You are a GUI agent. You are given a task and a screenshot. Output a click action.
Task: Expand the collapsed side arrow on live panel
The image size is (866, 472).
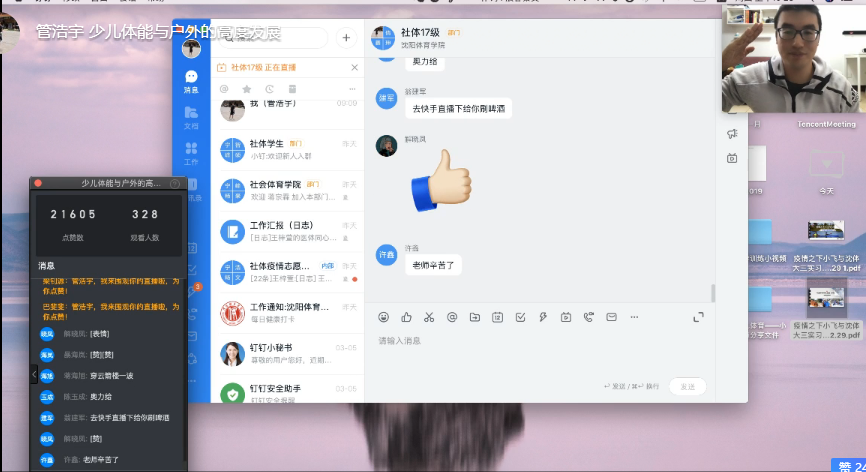(34, 373)
